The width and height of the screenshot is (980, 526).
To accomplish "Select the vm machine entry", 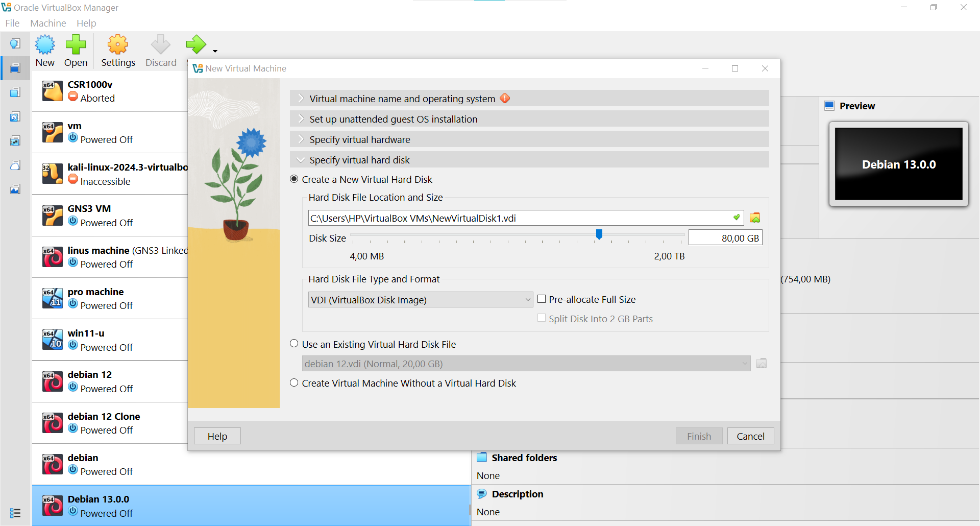I will [110, 133].
